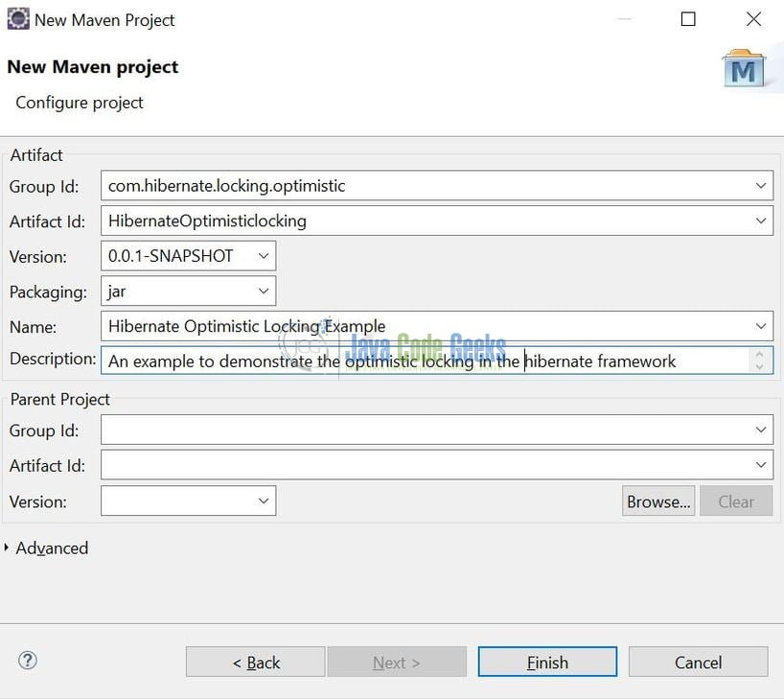
Task: Click the 'Description:' label
Action: tap(53, 359)
